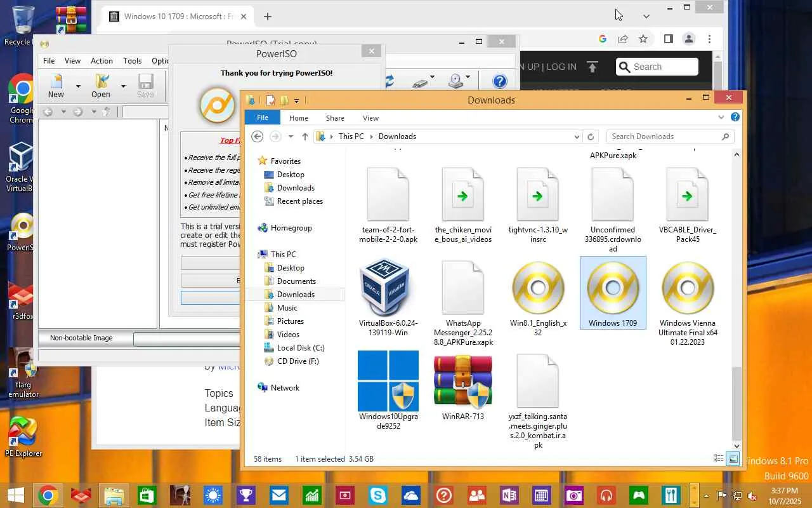Screen dimensions: 812x508
Task: Open the Windows Store taskbar icon
Action: (x=147, y=495)
